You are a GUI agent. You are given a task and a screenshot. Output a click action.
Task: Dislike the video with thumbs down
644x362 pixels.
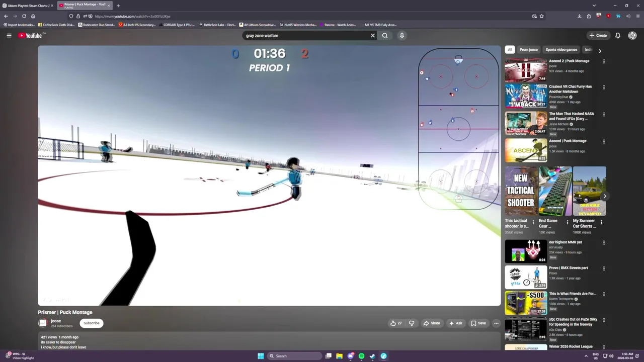[x=412, y=323]
